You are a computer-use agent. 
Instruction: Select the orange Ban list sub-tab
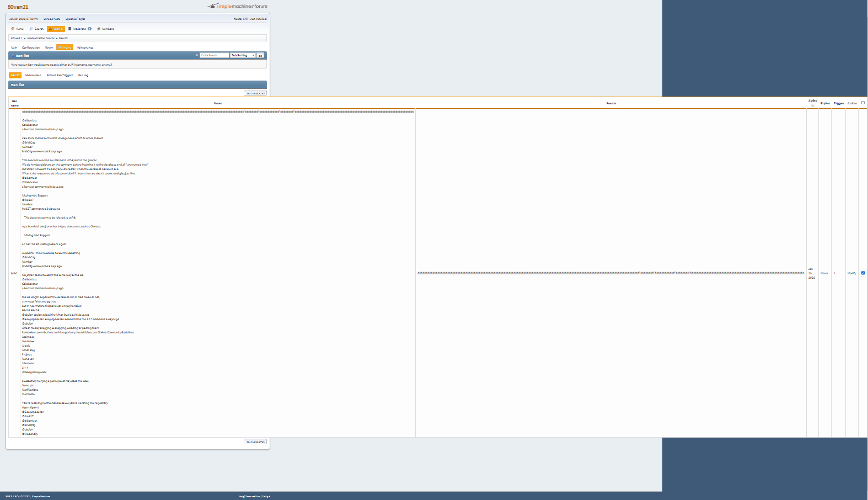click(15, 75)
